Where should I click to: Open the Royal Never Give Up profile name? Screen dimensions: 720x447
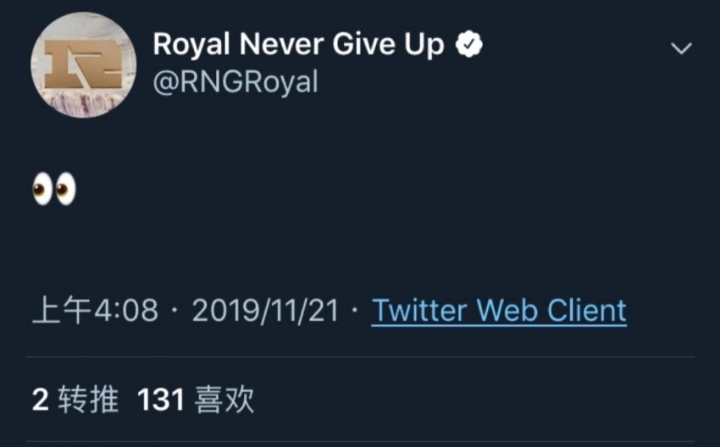[297, 45]
